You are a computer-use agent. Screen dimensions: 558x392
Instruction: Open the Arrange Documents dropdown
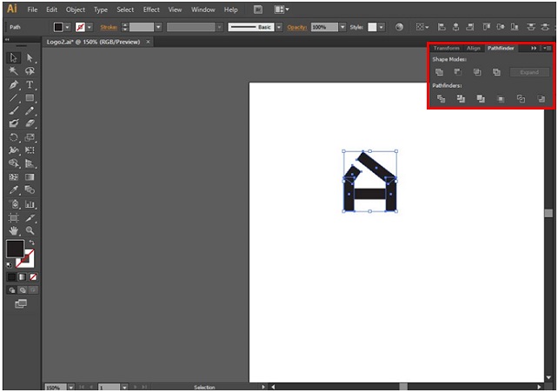[x=282, y=10]
